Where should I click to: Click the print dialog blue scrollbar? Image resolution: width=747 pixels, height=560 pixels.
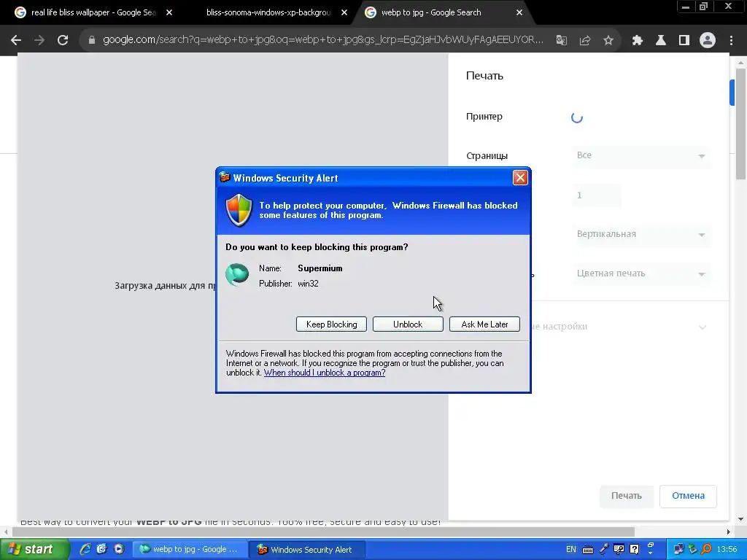(x=732, y=93)
